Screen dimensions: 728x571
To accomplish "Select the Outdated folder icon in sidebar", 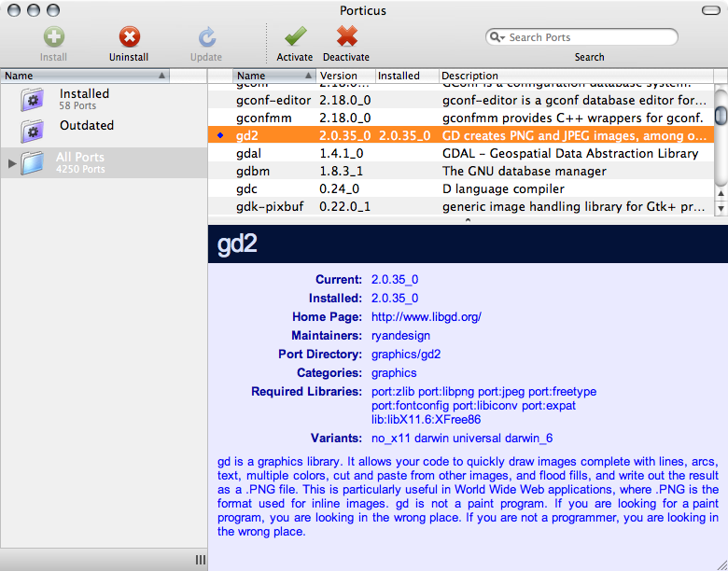I will (32, 131).
